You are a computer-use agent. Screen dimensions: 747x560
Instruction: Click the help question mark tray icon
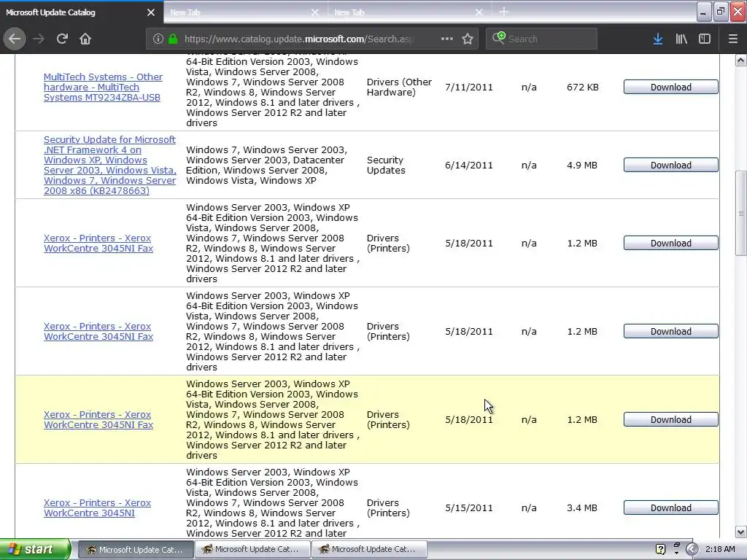[660, 550]
